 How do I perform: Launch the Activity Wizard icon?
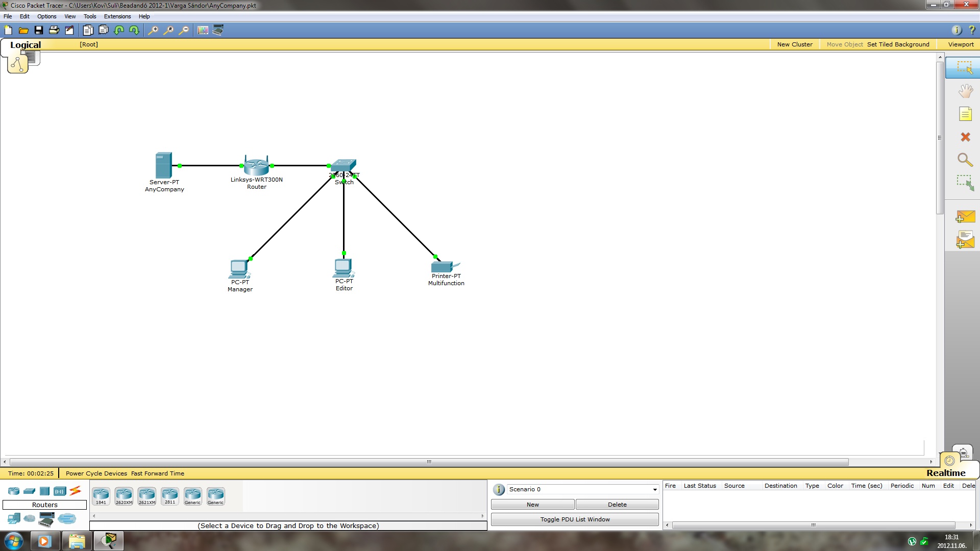(x=69, y=31)
